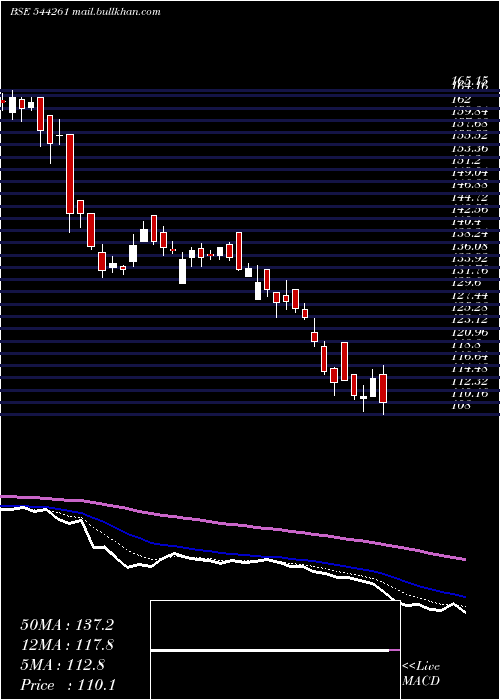This screenshot has width=500, height=700.
Task: Click the 114.48 price axis label
Action: point(470,369)
